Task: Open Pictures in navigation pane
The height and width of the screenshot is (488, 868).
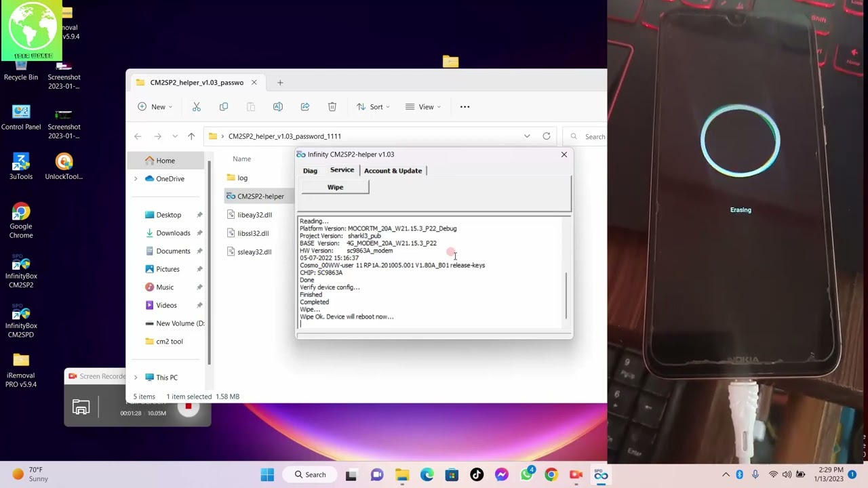Action: pos(167,269)
